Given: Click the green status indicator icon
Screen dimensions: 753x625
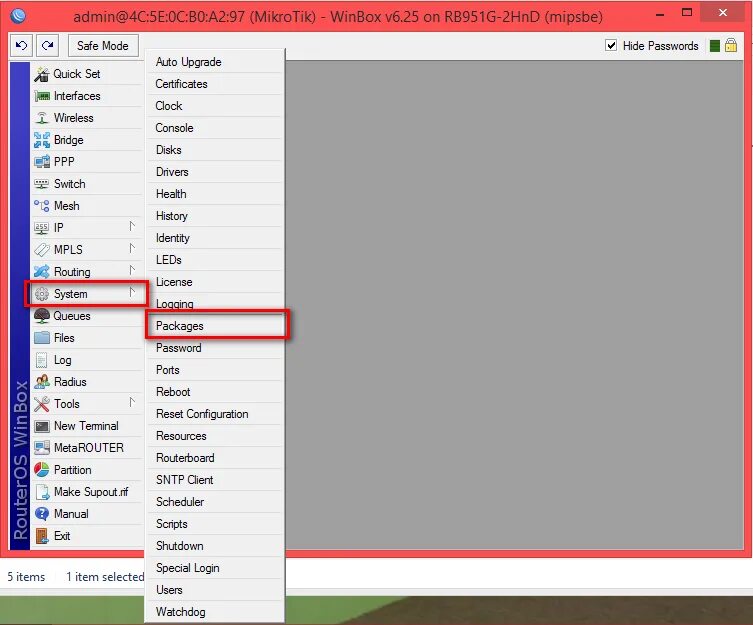Looking at the screenshot, I should coord(715,46).
